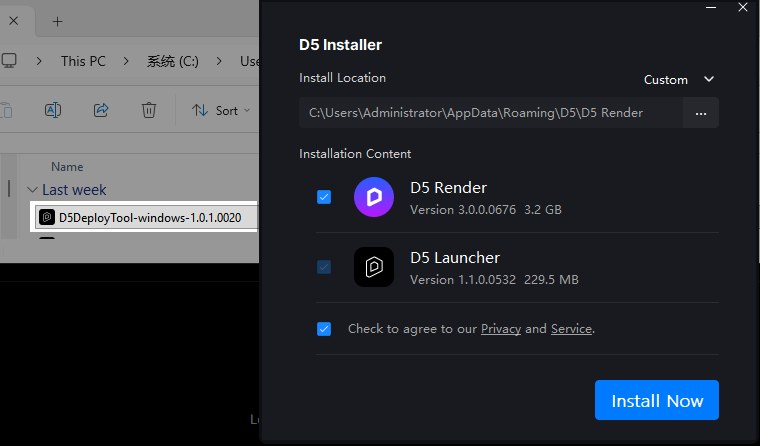760x446 pixels.
Task: Toggle the D5 Launcher checkbox
Action: [324, 267]
